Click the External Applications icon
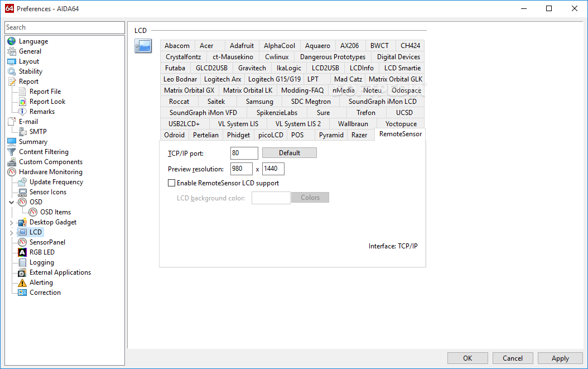Screen dimensions: 588x369 (22, 272)
